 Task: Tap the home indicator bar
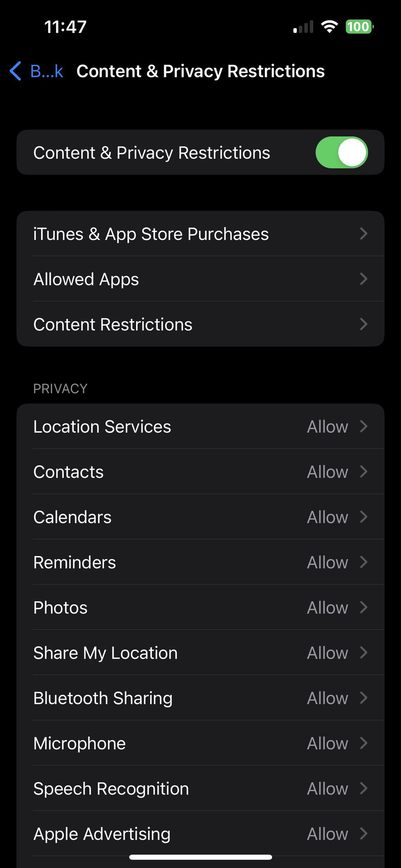200,857
